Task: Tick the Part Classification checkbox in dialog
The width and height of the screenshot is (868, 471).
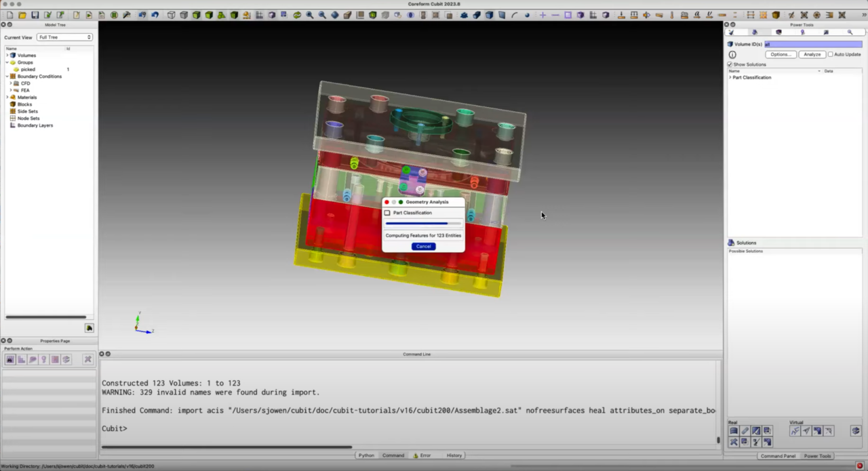Action: tap(388, 213)
